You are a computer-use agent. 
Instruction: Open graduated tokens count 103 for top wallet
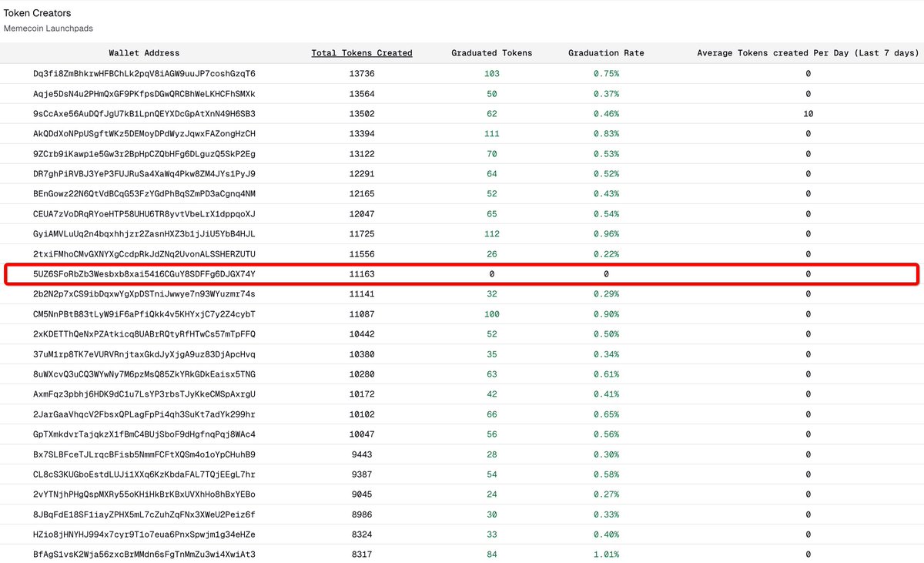pyautogui.click(x=491, y=73)
